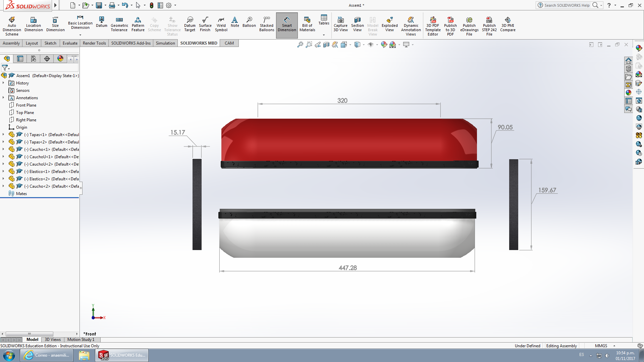Switch to the Evaluate tab
The width and height of the screenshot is (644, 362).
pyautogui.click(x=70, y=43)
